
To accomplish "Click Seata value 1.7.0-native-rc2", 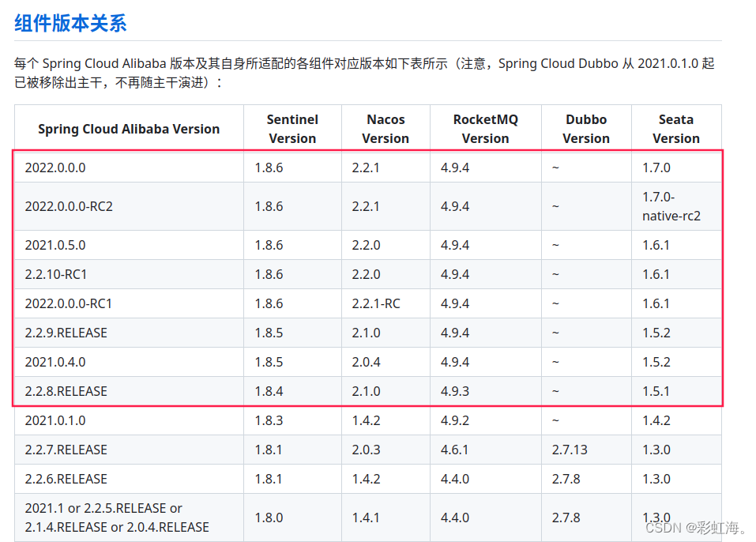I will coord(671,206).
